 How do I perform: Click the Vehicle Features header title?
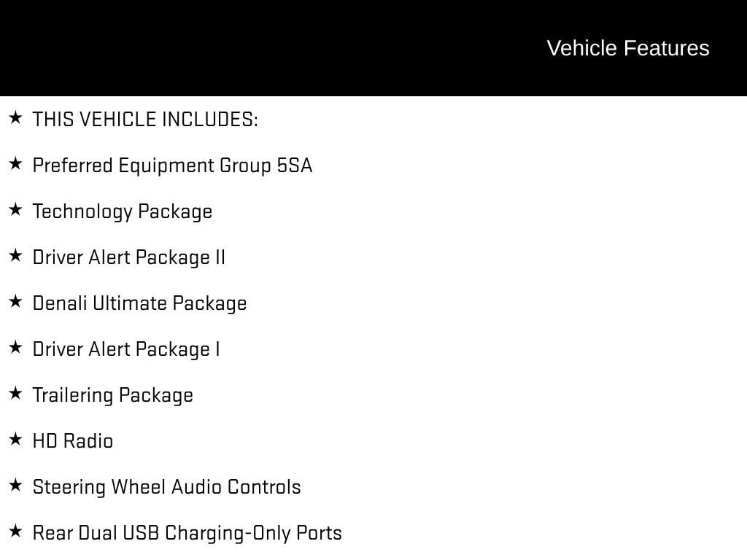pos(627,48)
